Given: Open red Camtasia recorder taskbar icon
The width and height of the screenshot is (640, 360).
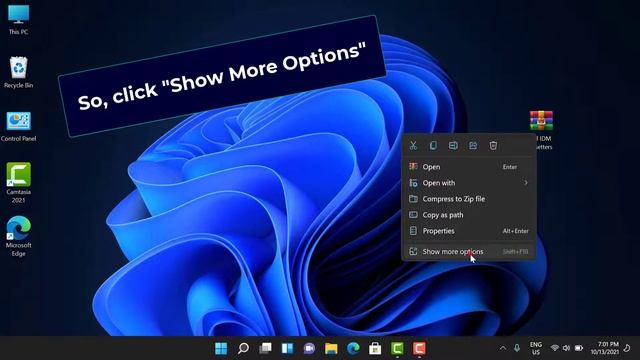Looking at the screenshot, I should (419, 349).
